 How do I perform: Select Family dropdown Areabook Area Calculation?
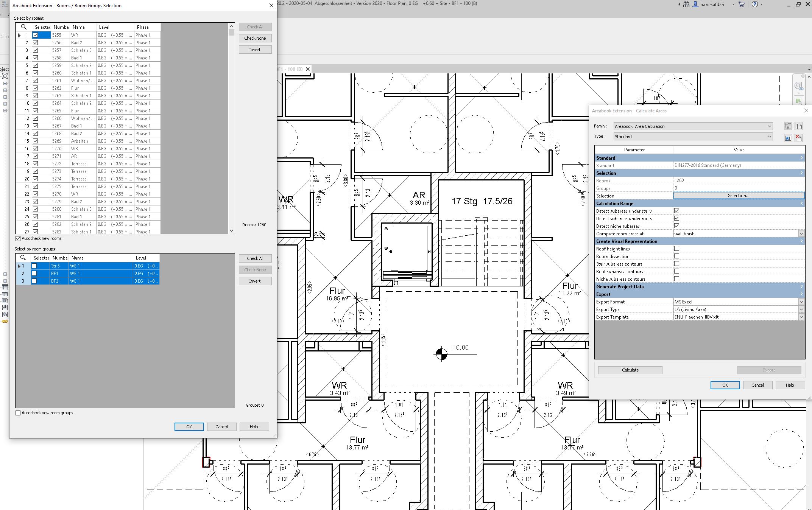[691, 126]
